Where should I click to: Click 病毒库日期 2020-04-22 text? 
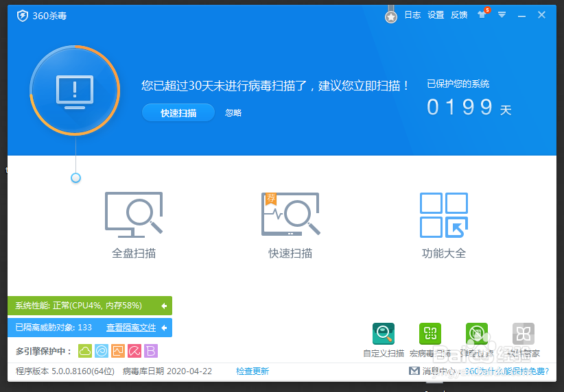[x=167, y=371]
